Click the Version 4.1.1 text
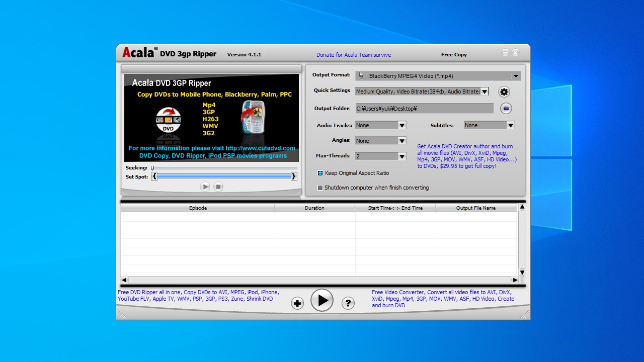Screen dimensions: 644x362 pyautogui.click(x=244, y=54)
